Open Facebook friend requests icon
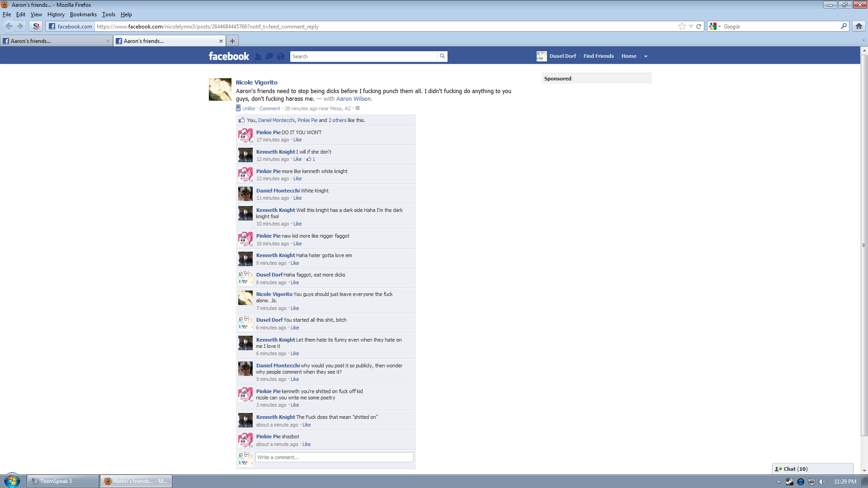868x488 pixels. (258, 56)
